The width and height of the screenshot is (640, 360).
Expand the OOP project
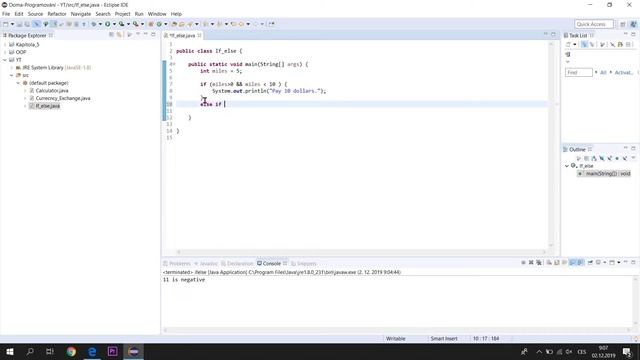point(5,52)
